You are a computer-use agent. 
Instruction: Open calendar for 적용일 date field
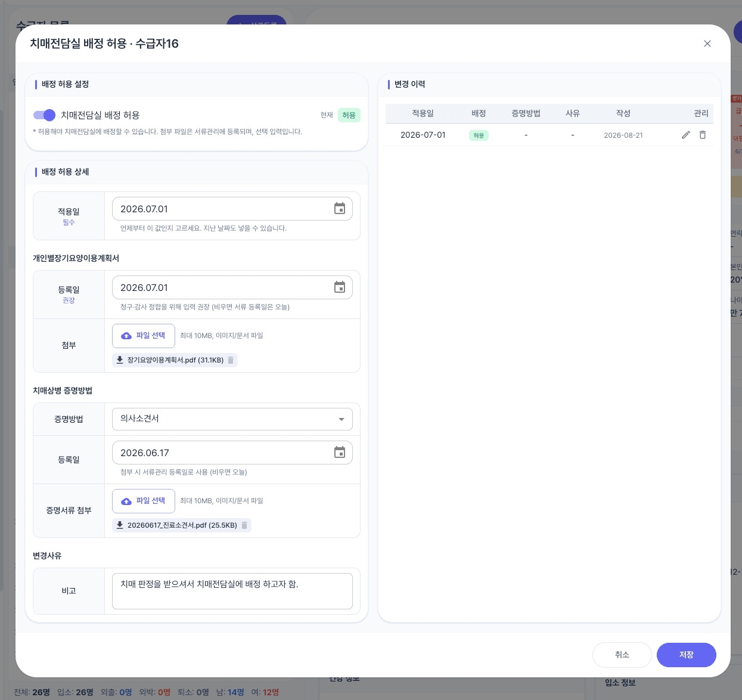point(340,209)
